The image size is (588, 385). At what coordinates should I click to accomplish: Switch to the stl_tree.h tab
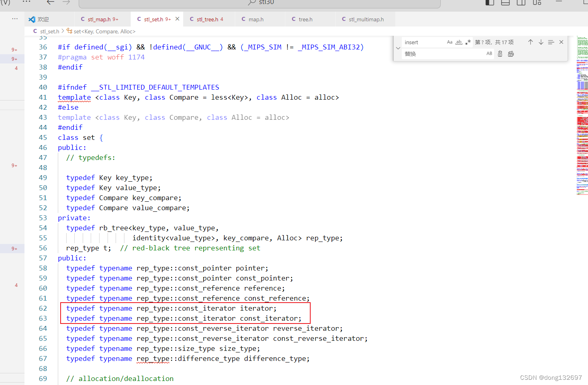[210, 19]
